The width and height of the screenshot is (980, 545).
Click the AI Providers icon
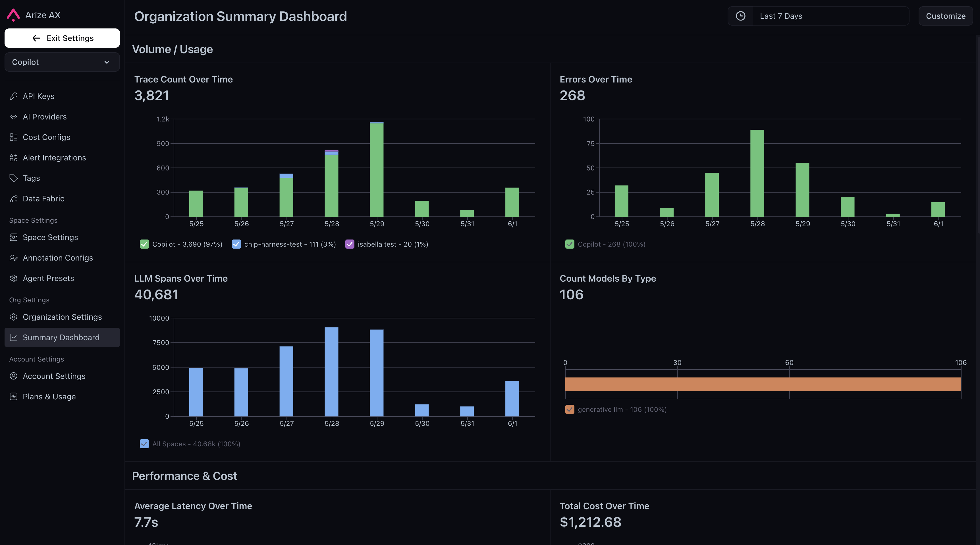click(x=14, y=117)
